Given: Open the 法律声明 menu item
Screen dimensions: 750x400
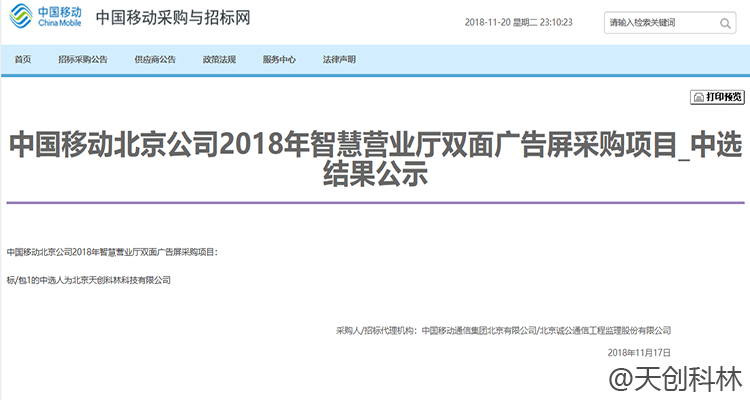Looking at the screenshot, I should click(x=339, y=59).
